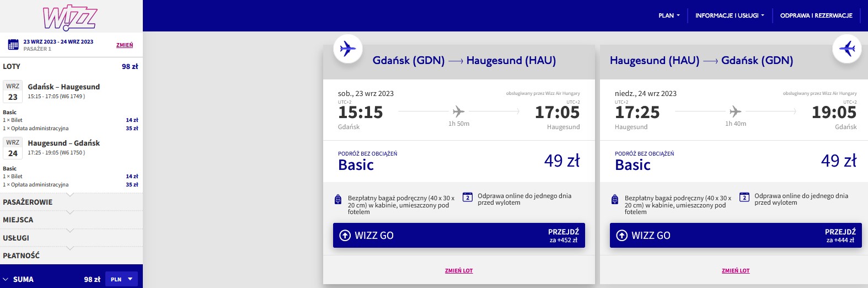
Task: Expand the USŁUGI section
Action: (71, 238)
